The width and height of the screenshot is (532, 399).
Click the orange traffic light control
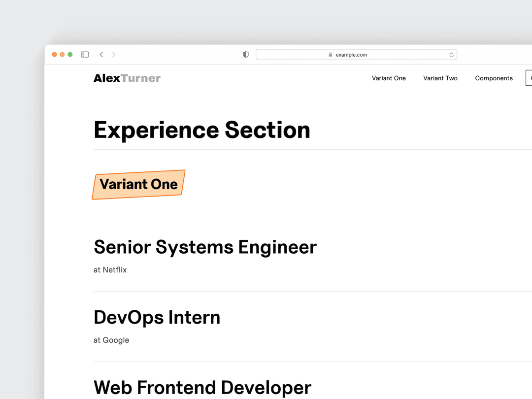(54, 54)
